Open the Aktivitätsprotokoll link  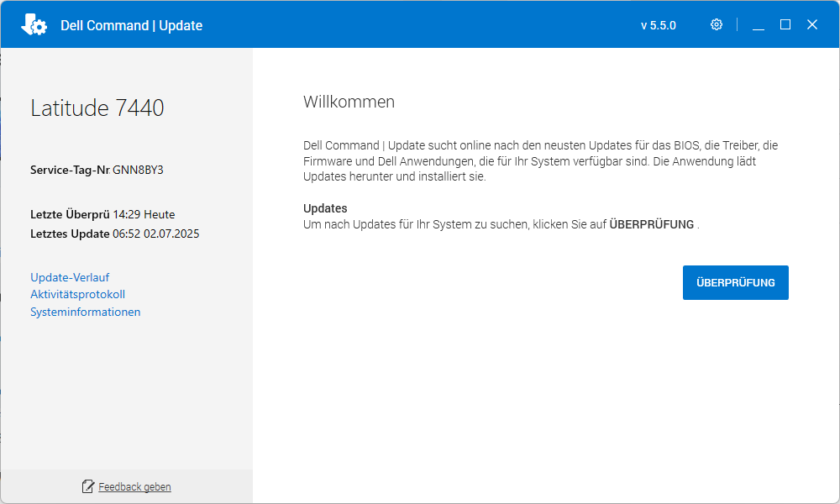[77, 294]
